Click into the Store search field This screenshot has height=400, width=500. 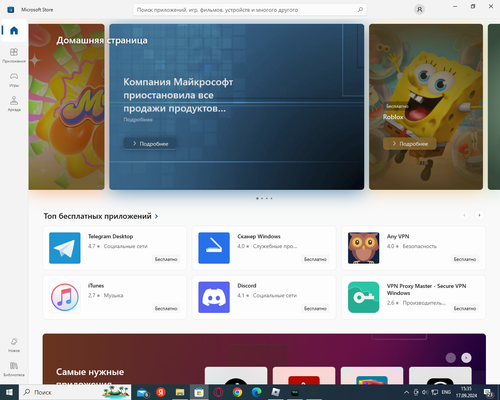tap(250, 10)
